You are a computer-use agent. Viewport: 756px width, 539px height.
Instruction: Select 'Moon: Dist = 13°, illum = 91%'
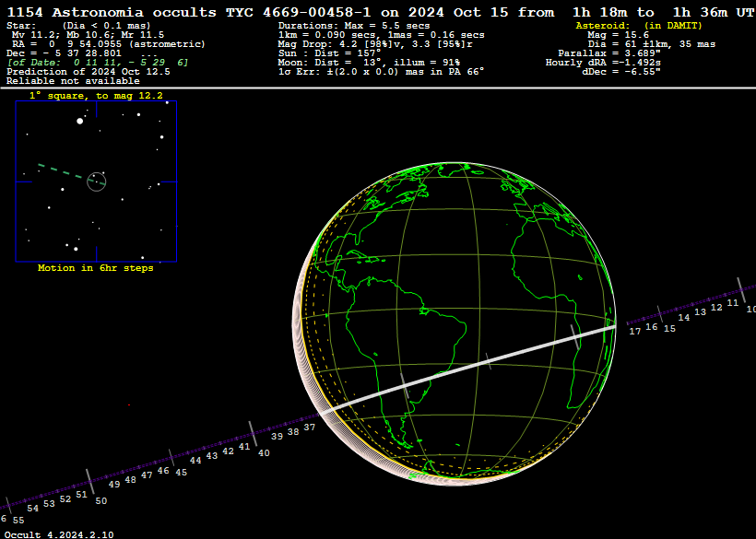370,63
